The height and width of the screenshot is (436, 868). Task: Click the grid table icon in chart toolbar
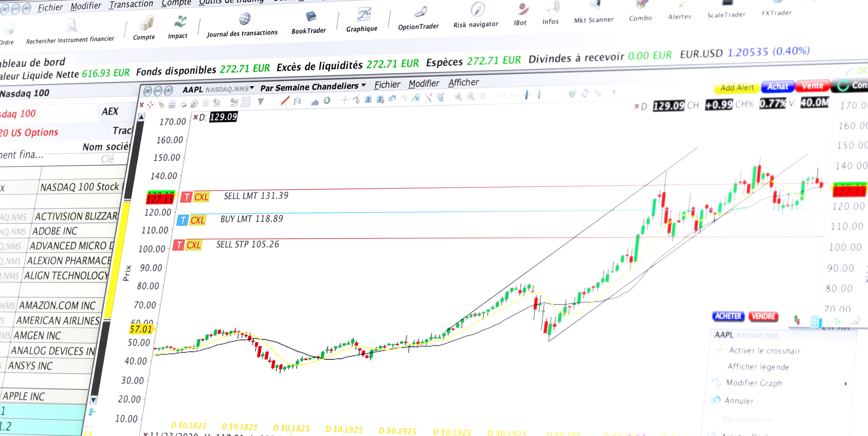click(x=172, y=104)
